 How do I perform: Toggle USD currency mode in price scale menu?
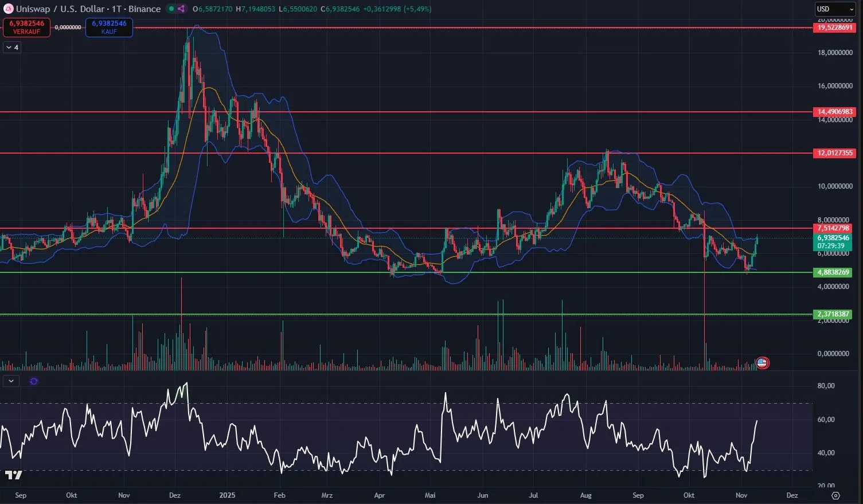tap(834, 9)
